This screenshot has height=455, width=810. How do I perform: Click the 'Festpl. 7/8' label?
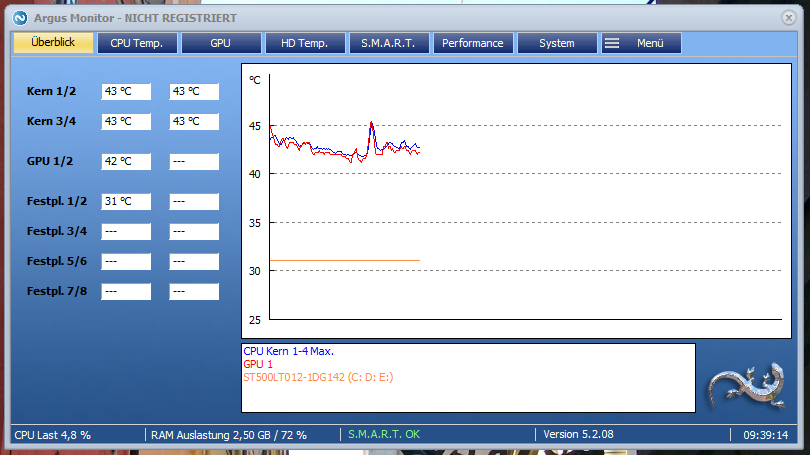pyautogui.click(x=57, y=291)
